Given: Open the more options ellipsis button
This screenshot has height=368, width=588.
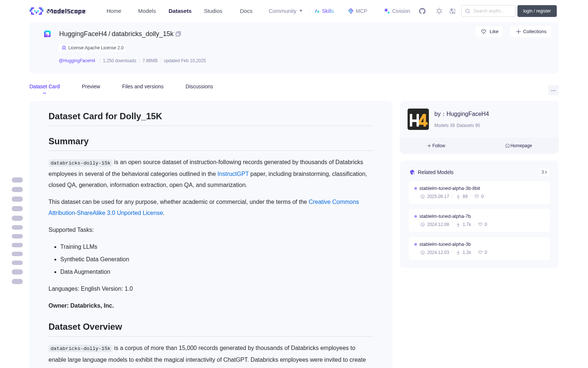Looking at the screenshot, I should click(553, 90).
